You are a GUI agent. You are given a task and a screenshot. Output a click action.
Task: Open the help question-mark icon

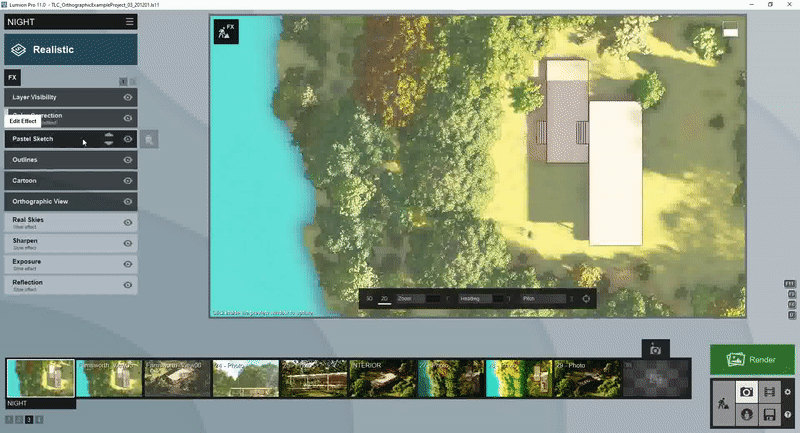coord(788,415)
